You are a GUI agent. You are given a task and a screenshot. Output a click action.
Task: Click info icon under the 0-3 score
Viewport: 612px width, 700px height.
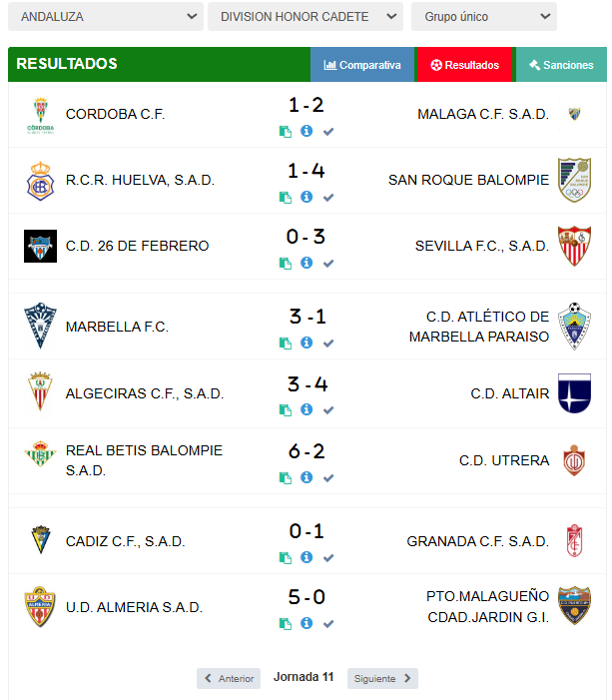306,263
